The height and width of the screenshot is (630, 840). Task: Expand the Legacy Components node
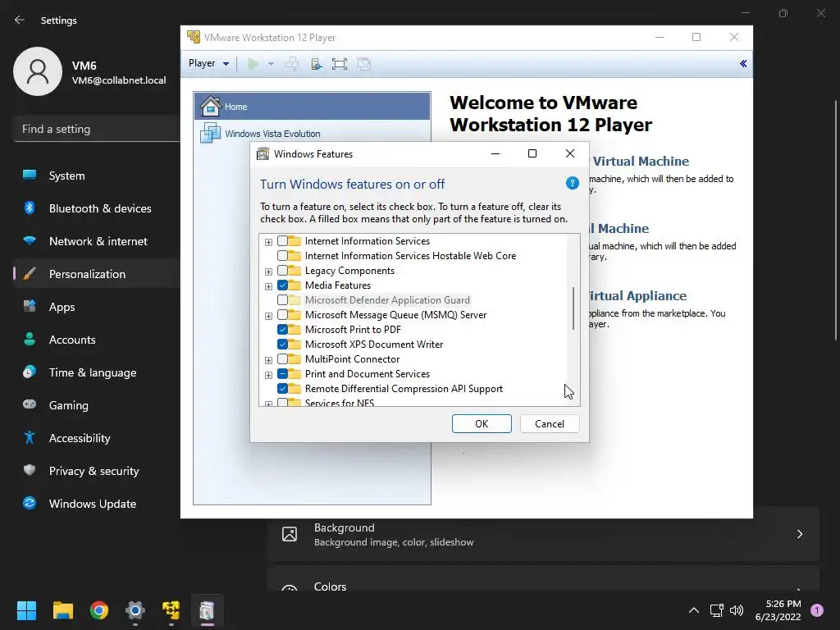[268, 272]
